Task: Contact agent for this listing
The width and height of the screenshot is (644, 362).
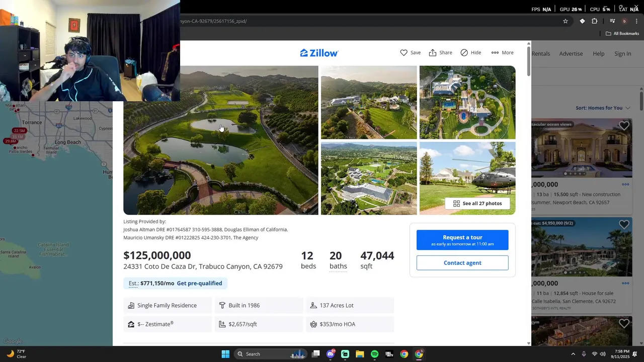Action: tap(462, 263)
